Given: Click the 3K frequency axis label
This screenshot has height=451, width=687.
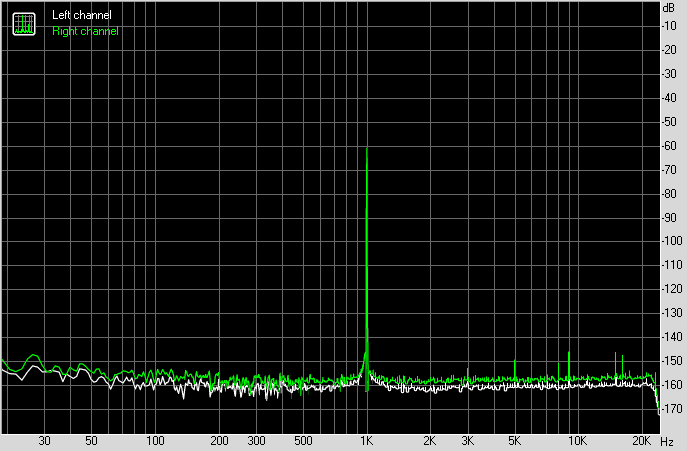Looking at the screenshot, I should [x=467, y=440].
